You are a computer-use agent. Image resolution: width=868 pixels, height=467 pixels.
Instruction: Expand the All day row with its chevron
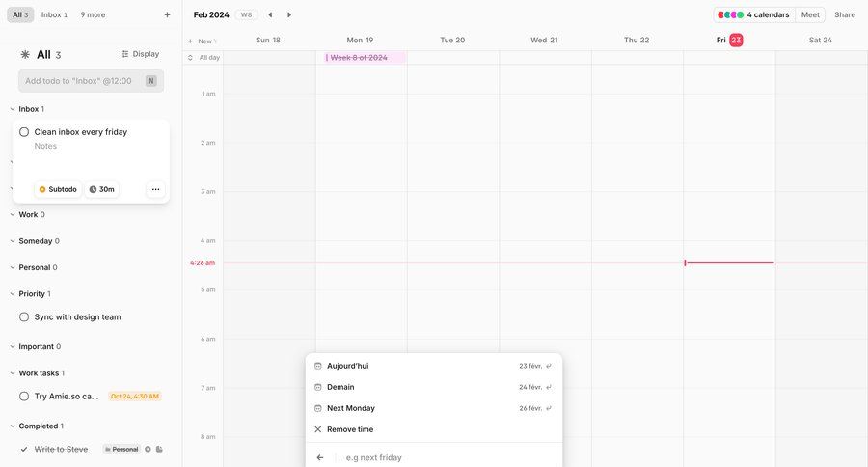190,58
